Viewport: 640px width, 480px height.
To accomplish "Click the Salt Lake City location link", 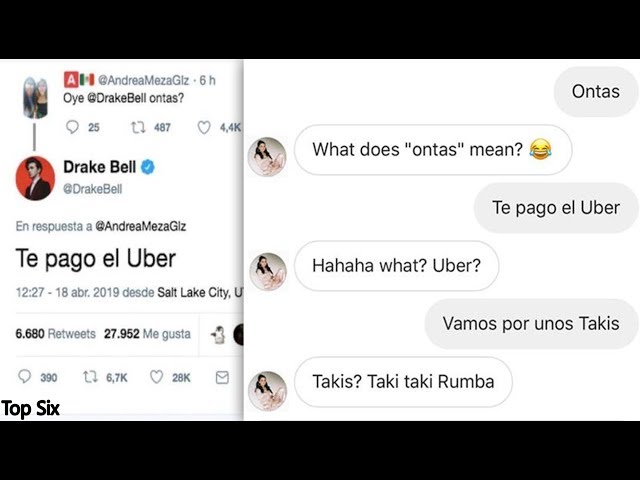I will pyautogui.click(x=200, y=293).
